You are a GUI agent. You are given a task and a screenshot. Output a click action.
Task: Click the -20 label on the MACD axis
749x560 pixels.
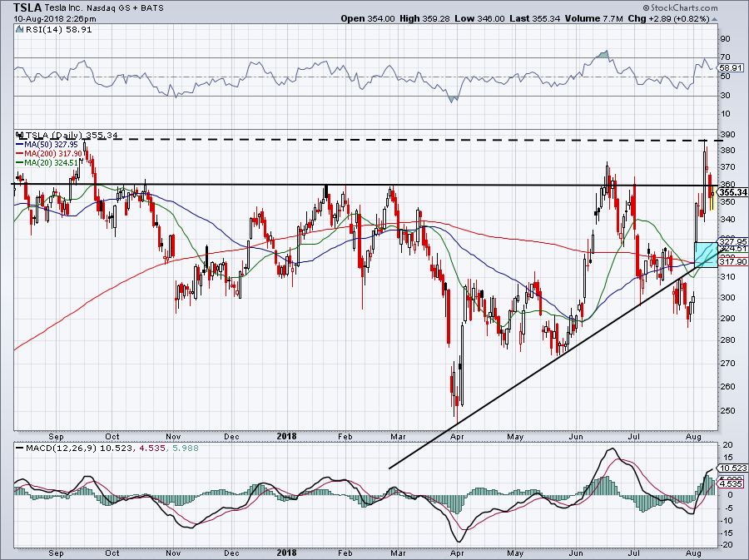pyautogui.click(x=727, y=545)
